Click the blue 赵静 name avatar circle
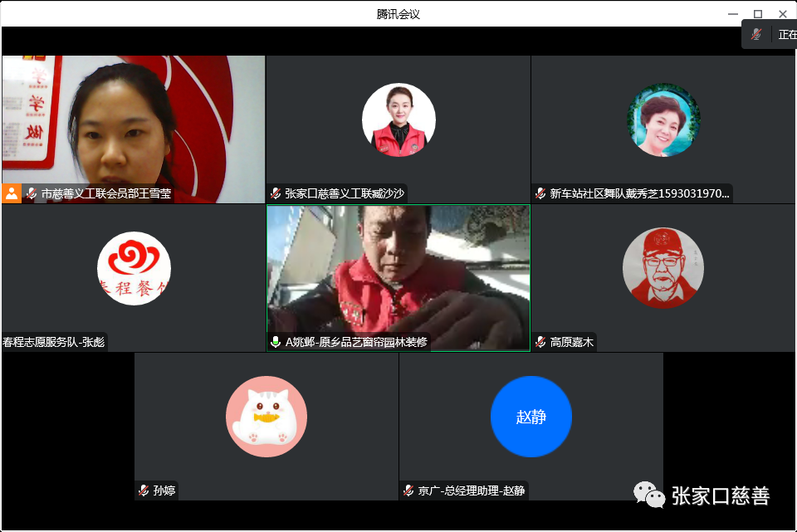The width and height of the screenshot is (797, 532). coord(531,417)
